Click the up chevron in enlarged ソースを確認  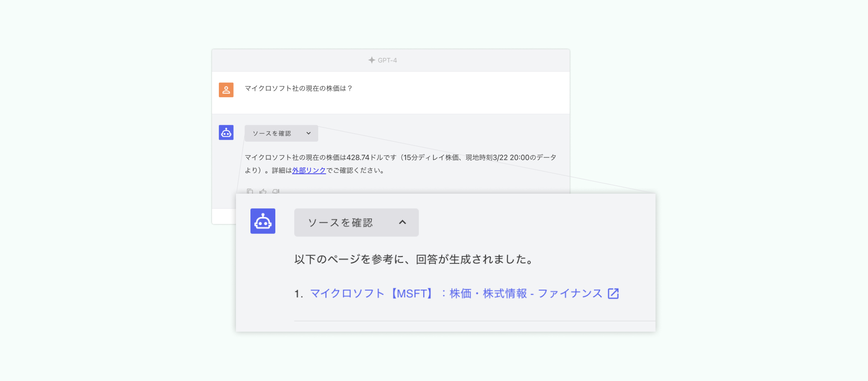(x=402, y=222)
